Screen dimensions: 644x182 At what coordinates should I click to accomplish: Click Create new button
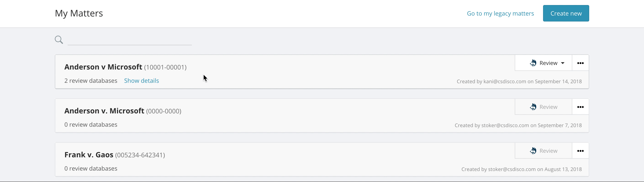(566, 13)
